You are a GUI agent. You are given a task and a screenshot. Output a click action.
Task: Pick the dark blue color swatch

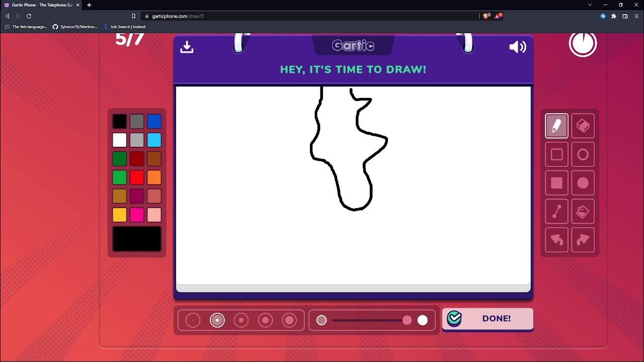154,121
